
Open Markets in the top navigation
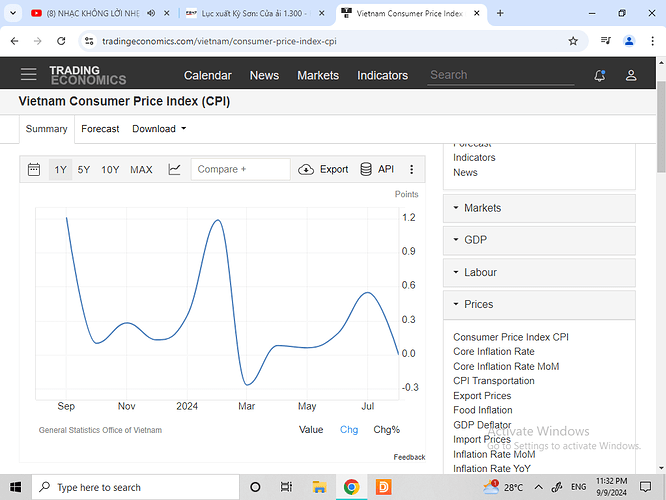pos(318,75)
